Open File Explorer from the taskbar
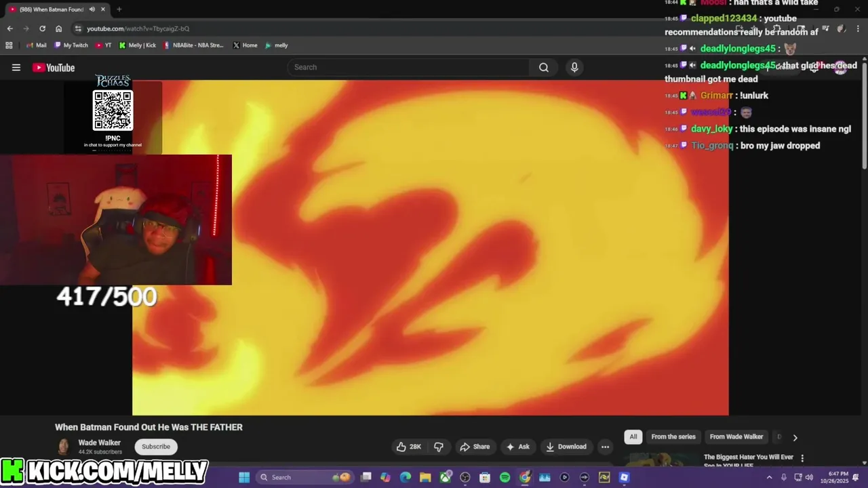868x488 pixels. [425, 477]
